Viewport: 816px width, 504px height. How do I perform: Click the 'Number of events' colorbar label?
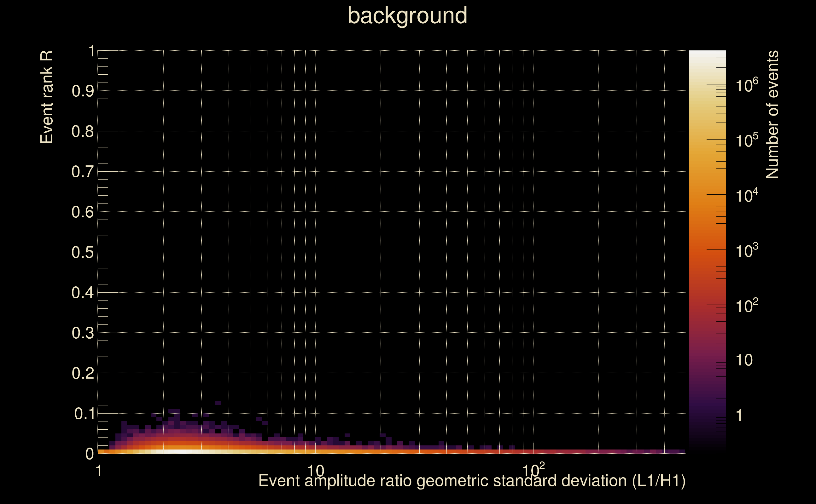[x=772, y=114]
